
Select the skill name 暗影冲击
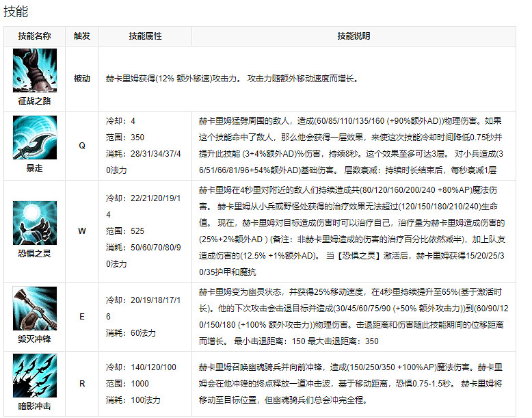click(35, 406)
